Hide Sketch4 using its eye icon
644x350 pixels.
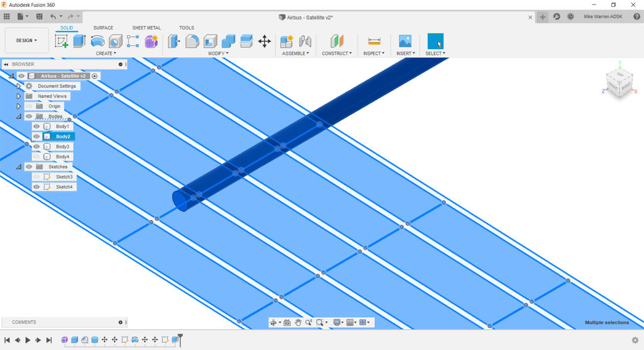coord(36,187)
